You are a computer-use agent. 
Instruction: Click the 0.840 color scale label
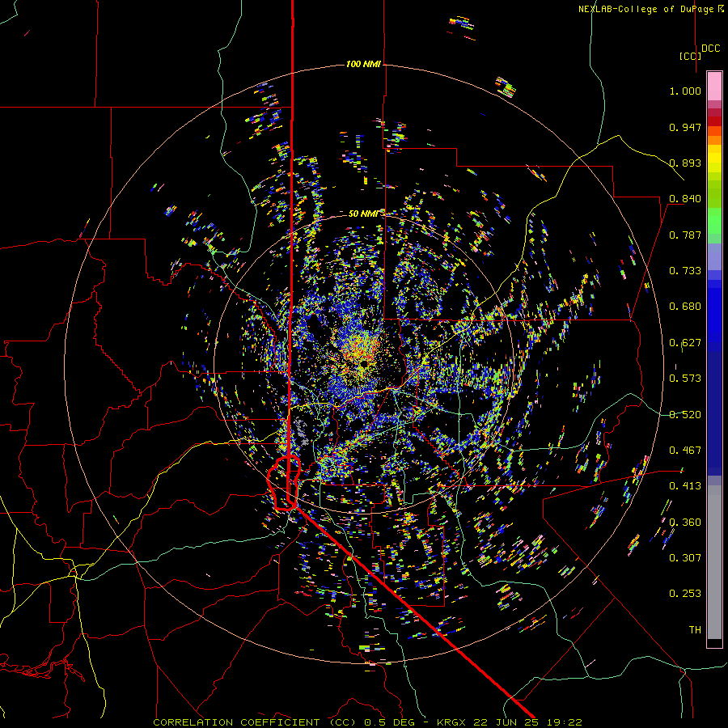tap(685, 199)
